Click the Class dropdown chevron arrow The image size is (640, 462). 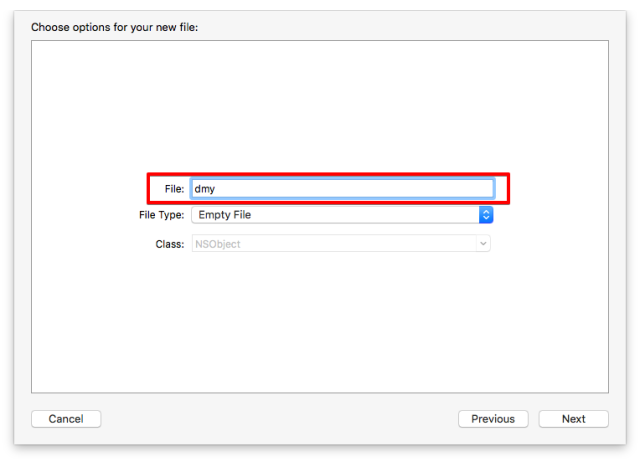[484, 243]
